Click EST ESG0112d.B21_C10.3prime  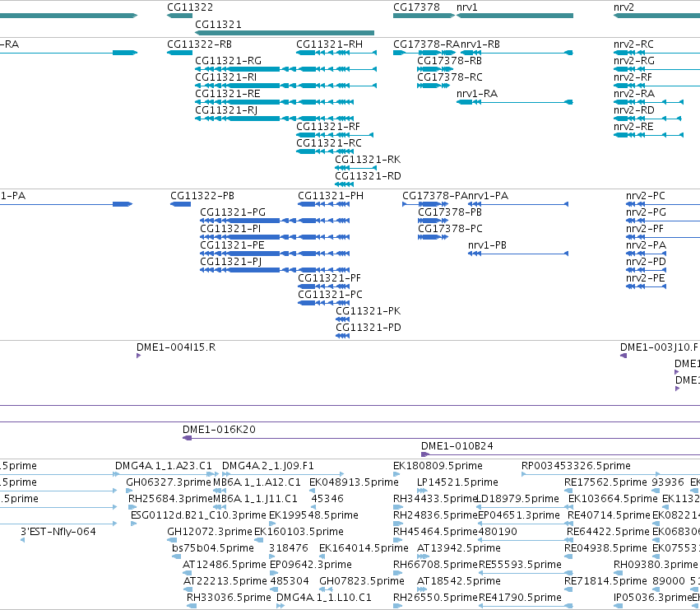coord(198,515)
